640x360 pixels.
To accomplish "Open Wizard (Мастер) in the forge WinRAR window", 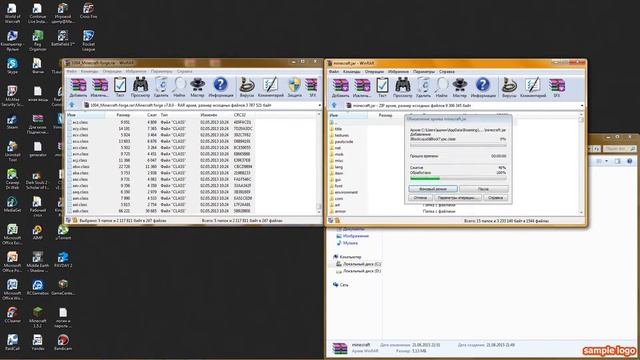I will (197, 87).
